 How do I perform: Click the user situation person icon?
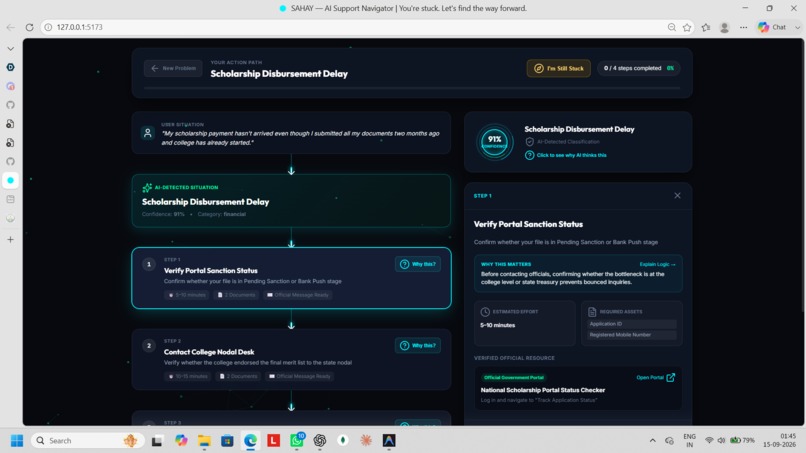(x=148, y=133)
